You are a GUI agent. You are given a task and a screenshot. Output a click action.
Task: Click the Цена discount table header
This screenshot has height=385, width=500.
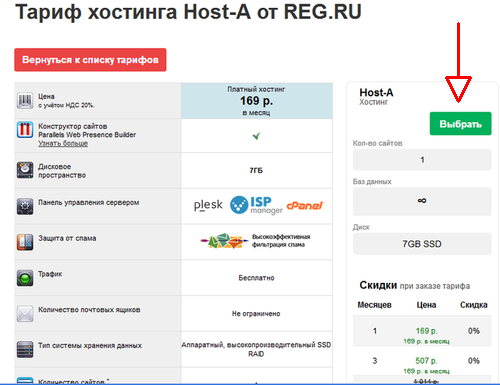point(426,305)
